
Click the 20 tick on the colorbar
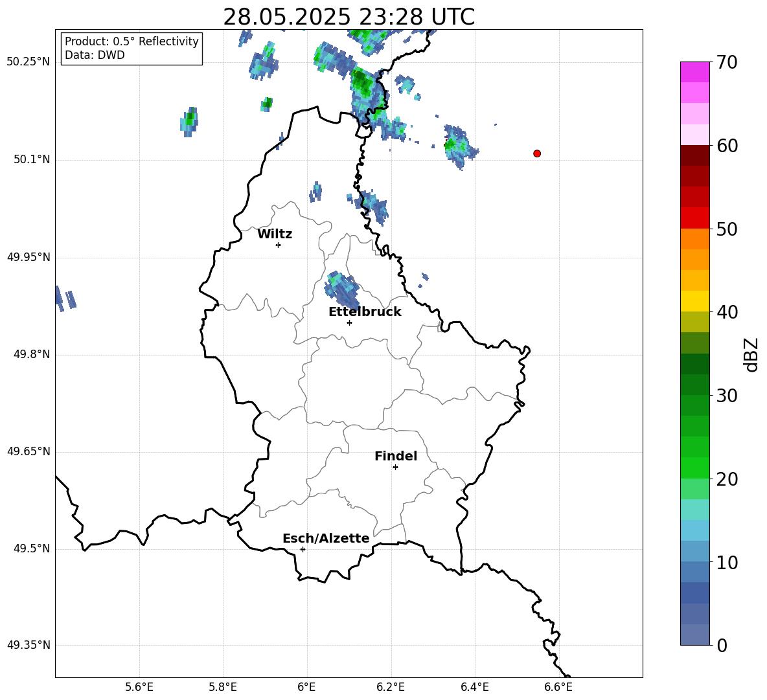727,479
